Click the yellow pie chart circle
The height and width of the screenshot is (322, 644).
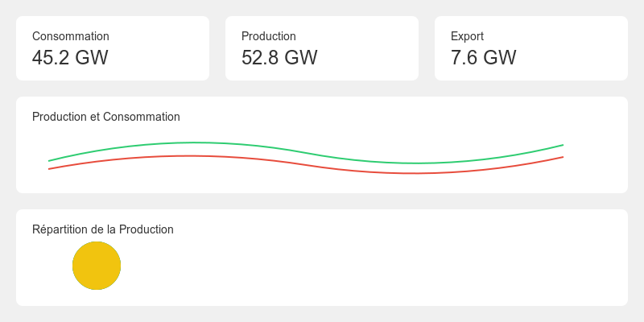coord(97,266)
